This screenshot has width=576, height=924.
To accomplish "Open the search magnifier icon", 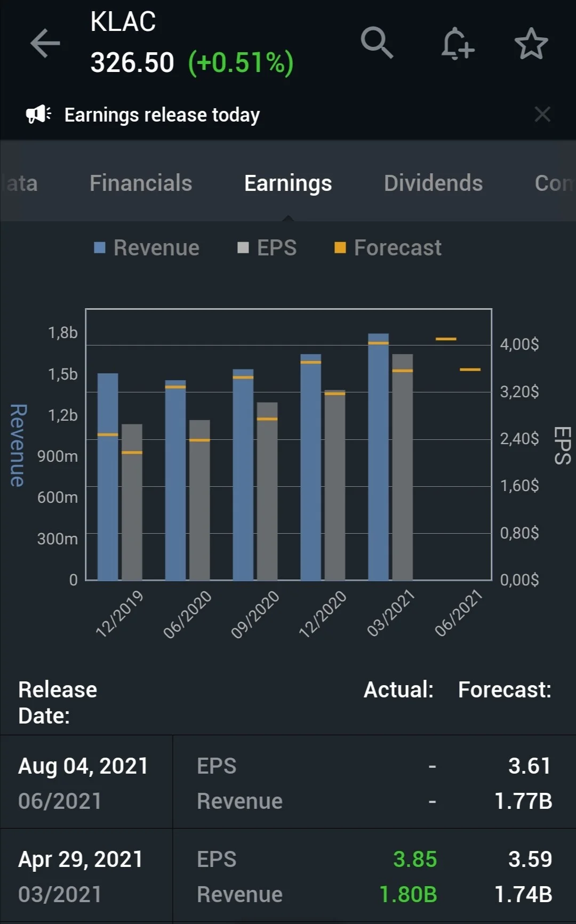I will click(x=377, y=42).
